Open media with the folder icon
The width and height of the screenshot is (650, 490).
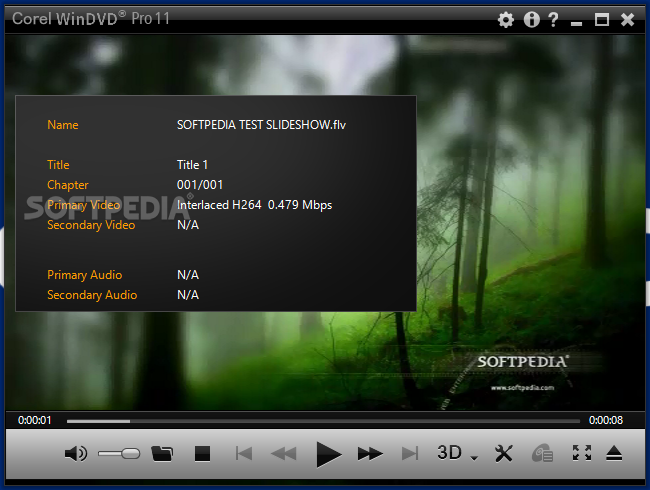pyautogui.click(x=162, y=454)
